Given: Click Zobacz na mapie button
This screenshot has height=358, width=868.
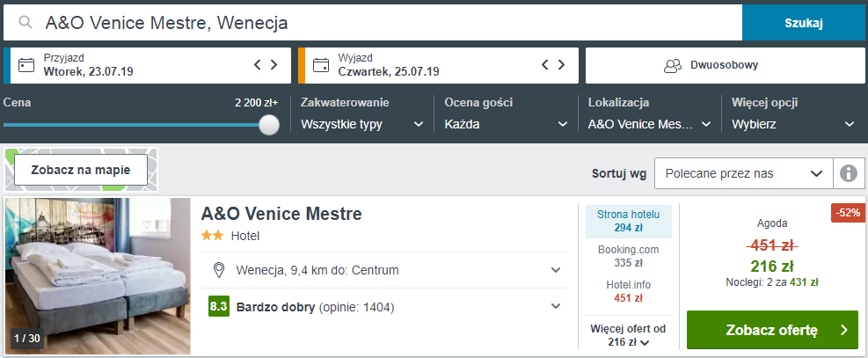Looking at the screenshot, I should [81, 170].
